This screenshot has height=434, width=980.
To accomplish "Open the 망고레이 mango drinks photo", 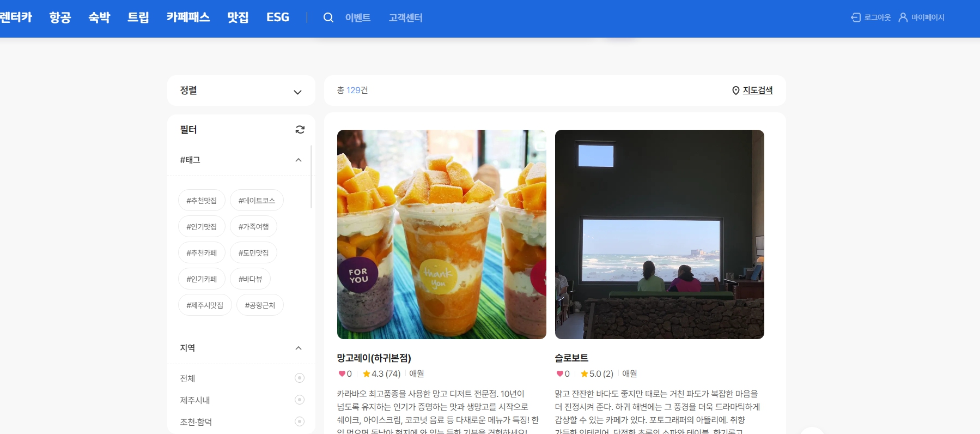I will pyautogui.click(x=442, y=234).
